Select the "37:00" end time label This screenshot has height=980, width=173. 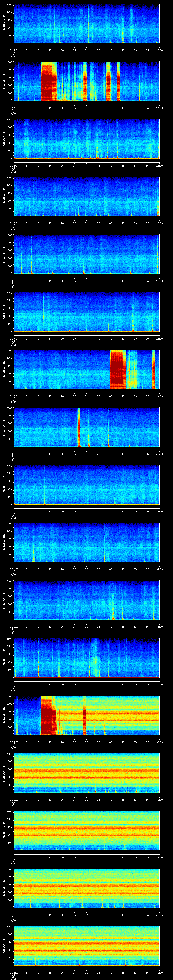pos(159,857)
